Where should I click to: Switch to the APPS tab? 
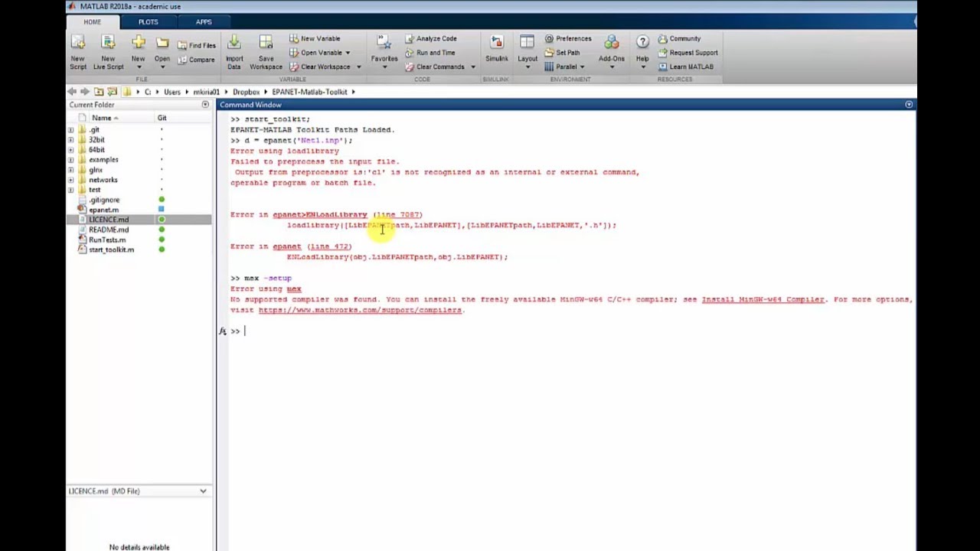point(203,22)
